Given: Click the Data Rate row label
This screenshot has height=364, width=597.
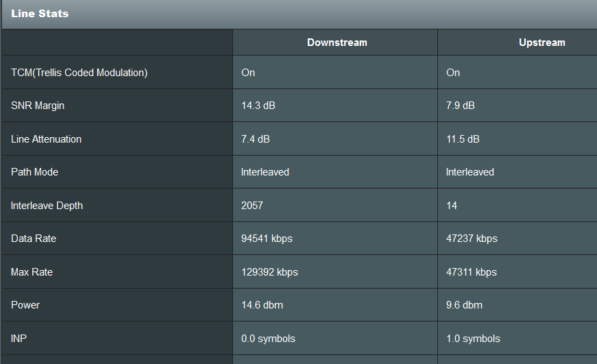Looking at the screenshot, I should click(34, 239).
